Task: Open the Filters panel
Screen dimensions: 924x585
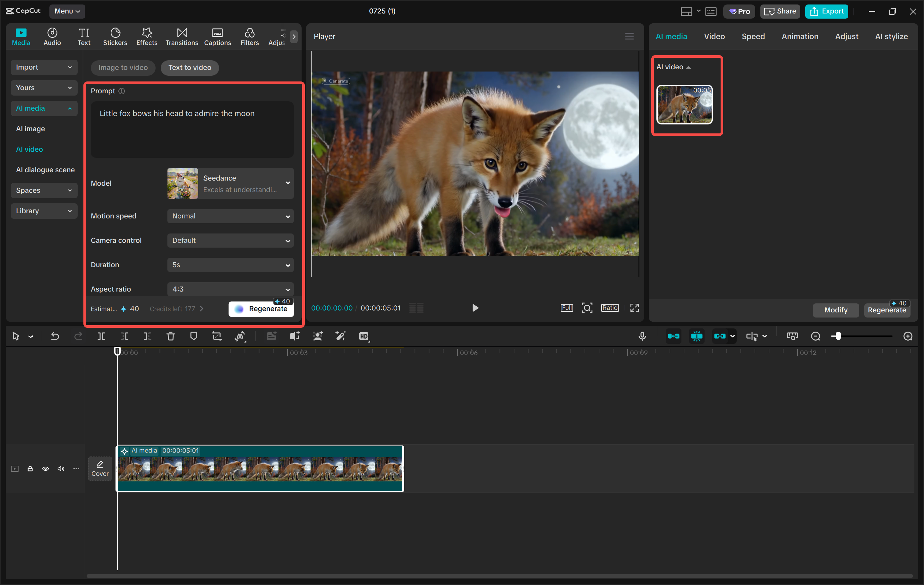Action: click(x=249, y=36)
